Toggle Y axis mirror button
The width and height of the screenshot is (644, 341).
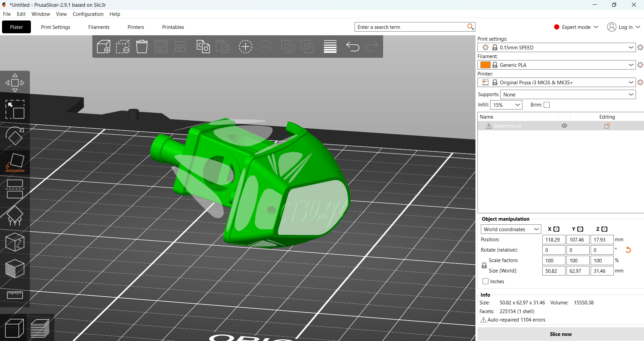tap(580, 229)
